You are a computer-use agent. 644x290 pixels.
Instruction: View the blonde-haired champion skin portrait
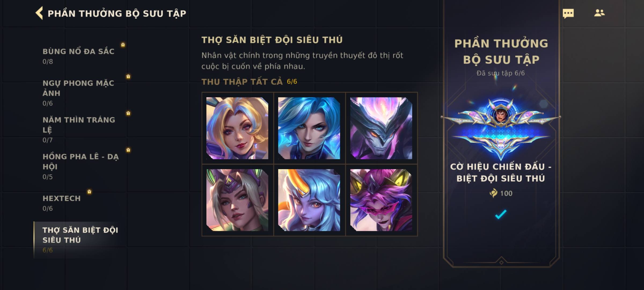[x=237, y=128]
